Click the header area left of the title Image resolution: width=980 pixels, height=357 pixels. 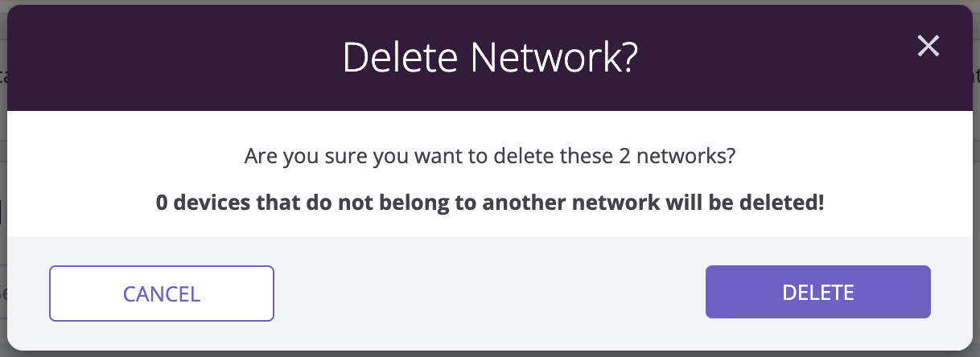point(175,58)
